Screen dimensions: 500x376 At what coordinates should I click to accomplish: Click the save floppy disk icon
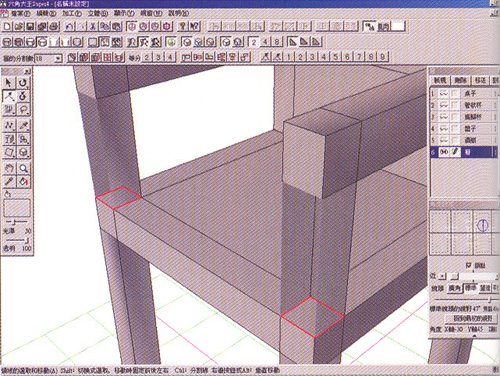pos(31,26)
